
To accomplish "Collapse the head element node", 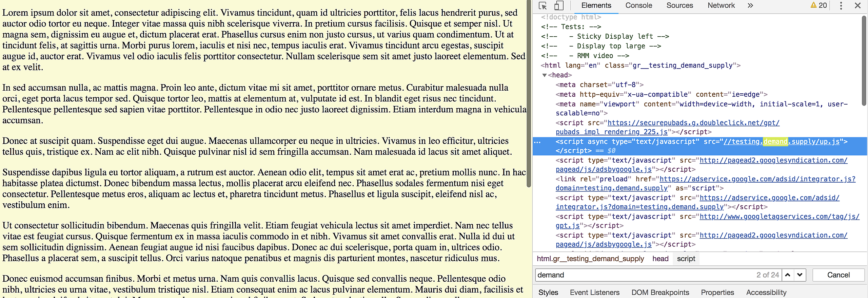I will pos(545,75).
